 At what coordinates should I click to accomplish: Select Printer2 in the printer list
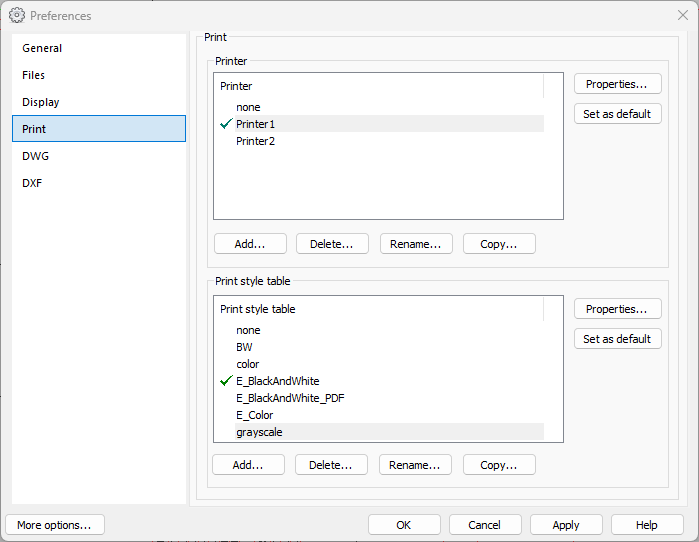(255, 141)
